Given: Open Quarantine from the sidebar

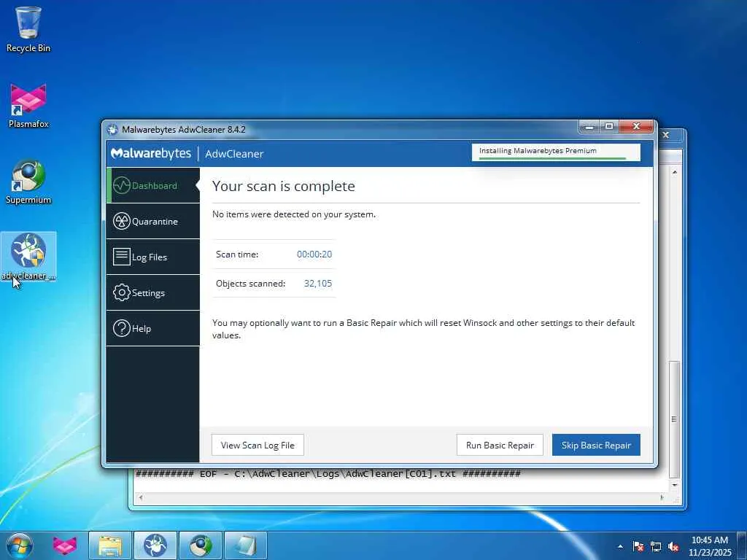Looking at the screenshot, I should tap(153, 222).
